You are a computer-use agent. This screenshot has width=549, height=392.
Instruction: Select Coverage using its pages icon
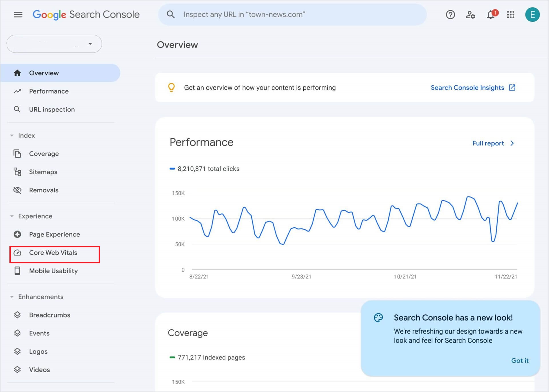click(x=17, y=154)
